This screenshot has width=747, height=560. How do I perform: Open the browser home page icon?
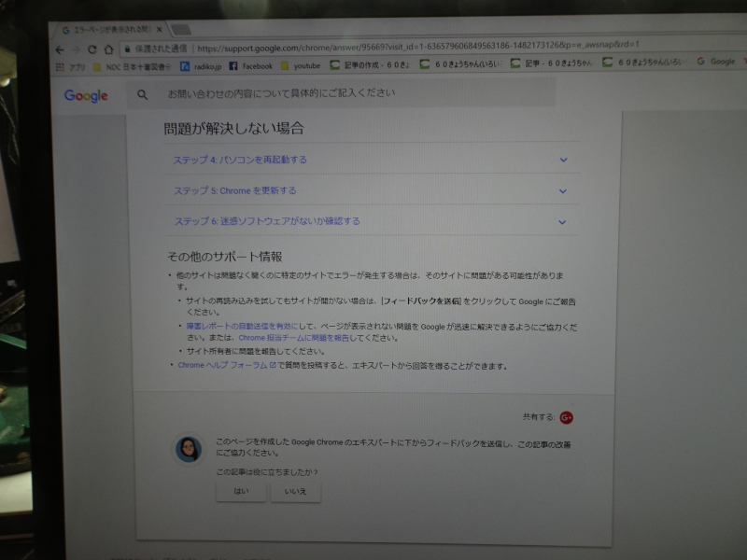(x=108, y=49)
